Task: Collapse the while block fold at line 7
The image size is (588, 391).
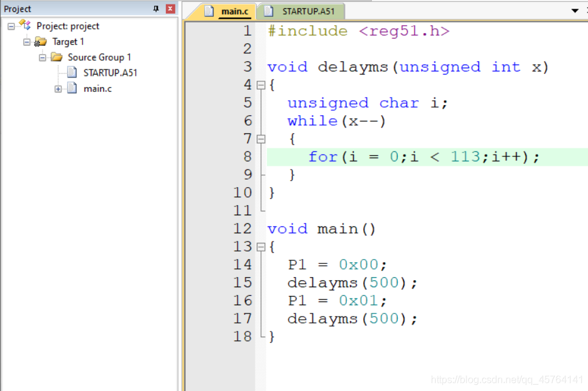Action: point(261,140)
